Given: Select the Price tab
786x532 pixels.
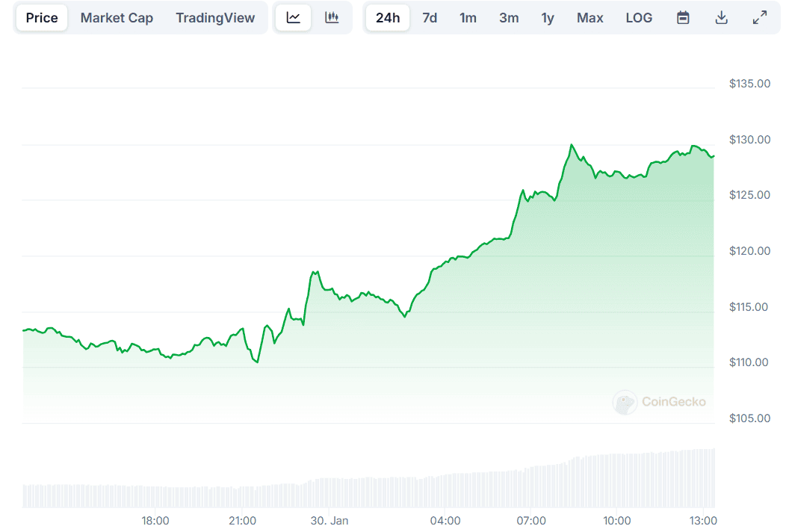Looking at the screenshot, I should click(42, 18).
